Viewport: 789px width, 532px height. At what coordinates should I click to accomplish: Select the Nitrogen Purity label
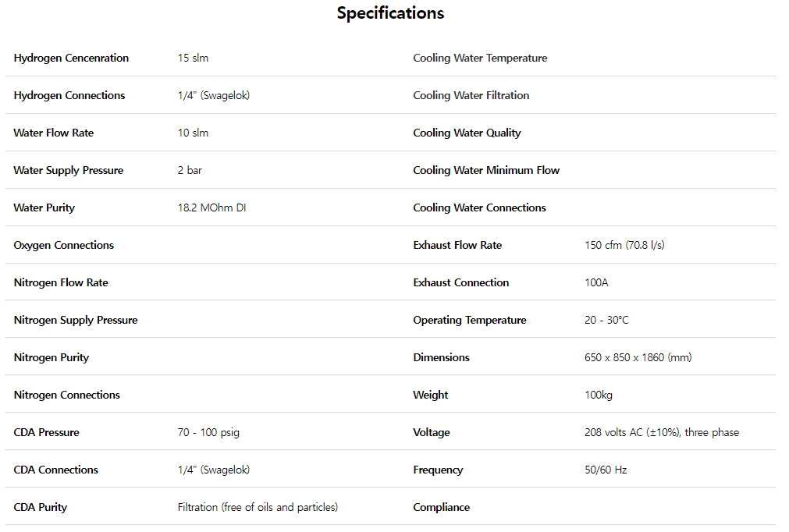pyautogui.click(x=52, y=357)
